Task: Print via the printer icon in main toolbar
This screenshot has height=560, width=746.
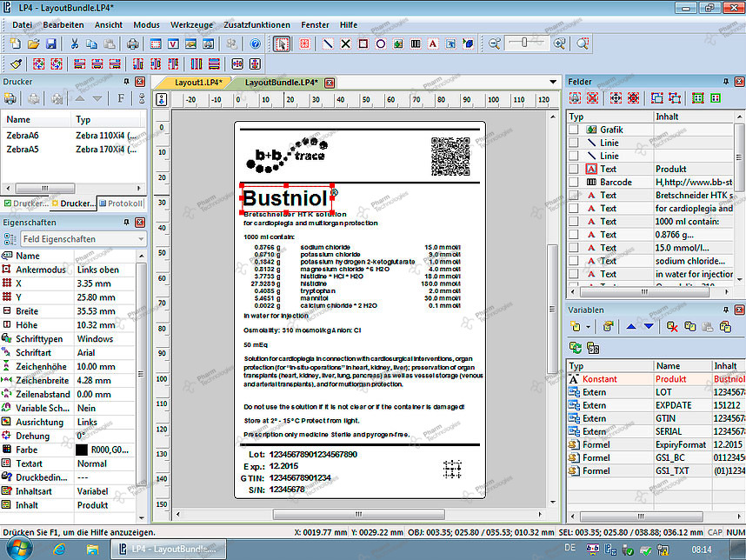Action: pos(132,43)
